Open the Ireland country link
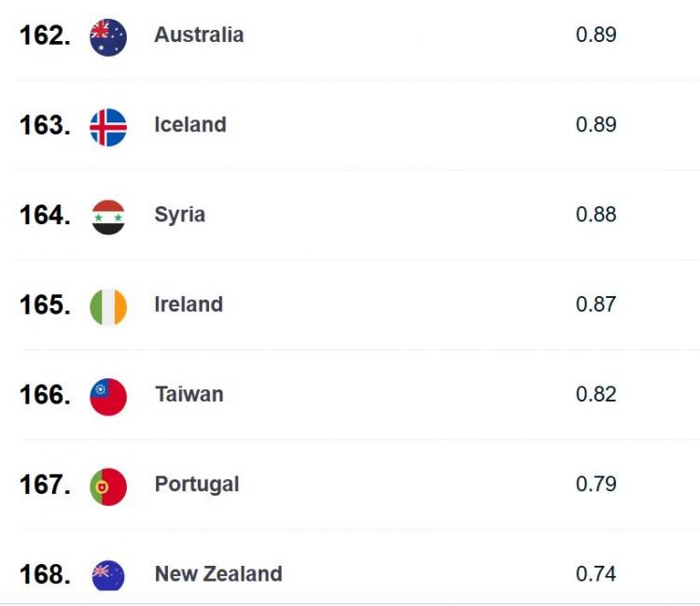The width and height of the screenshot is (700, 606). click(x=189, y=304)
